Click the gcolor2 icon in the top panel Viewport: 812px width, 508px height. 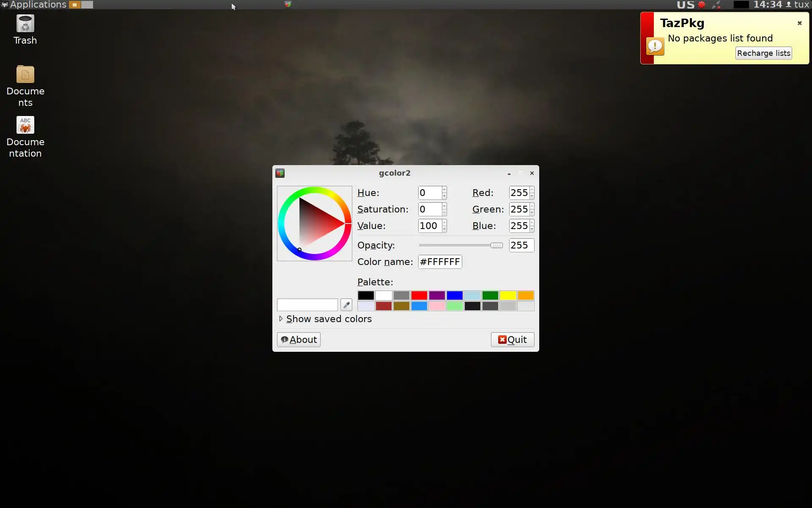288,4
